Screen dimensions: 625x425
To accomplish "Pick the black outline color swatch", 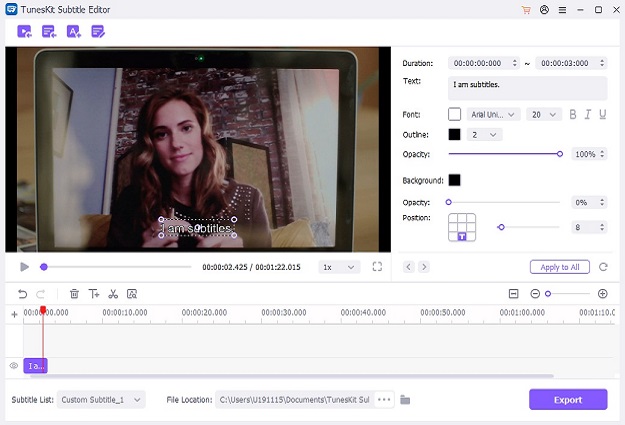I will point(454,134).
